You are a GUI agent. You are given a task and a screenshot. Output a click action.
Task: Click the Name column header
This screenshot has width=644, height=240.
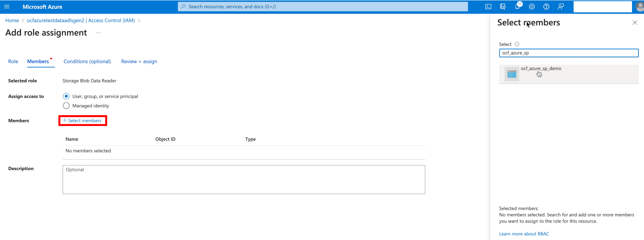(72, 139)
